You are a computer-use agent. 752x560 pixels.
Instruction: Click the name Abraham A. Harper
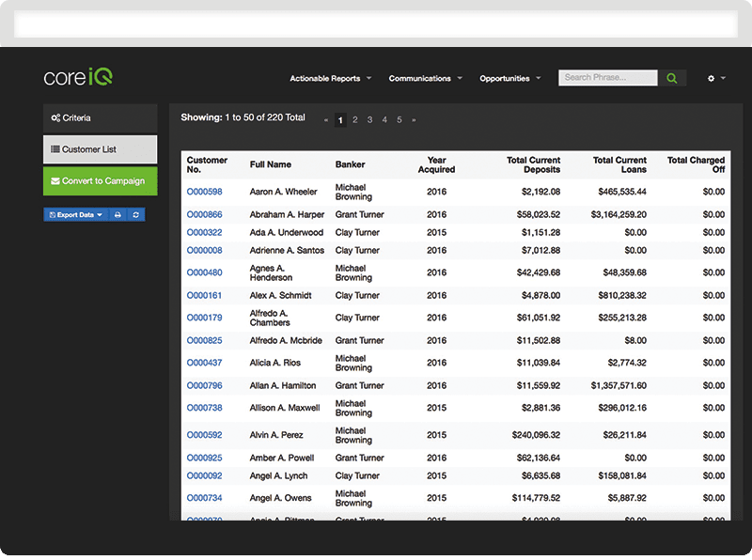coord(287,214)
